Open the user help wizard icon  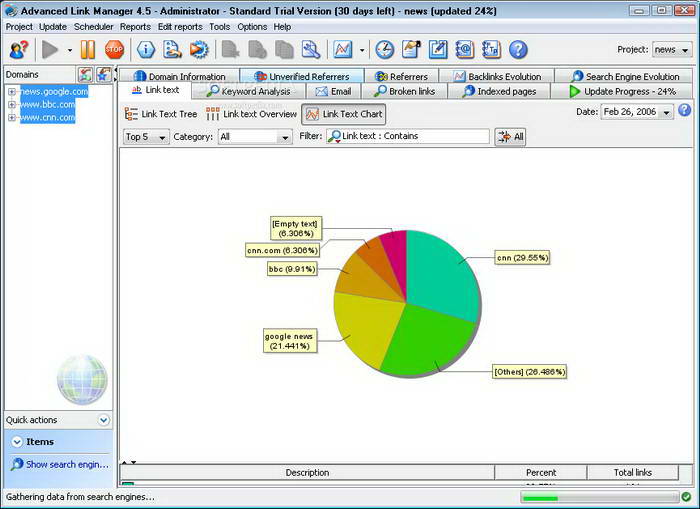tap(19, 50)
